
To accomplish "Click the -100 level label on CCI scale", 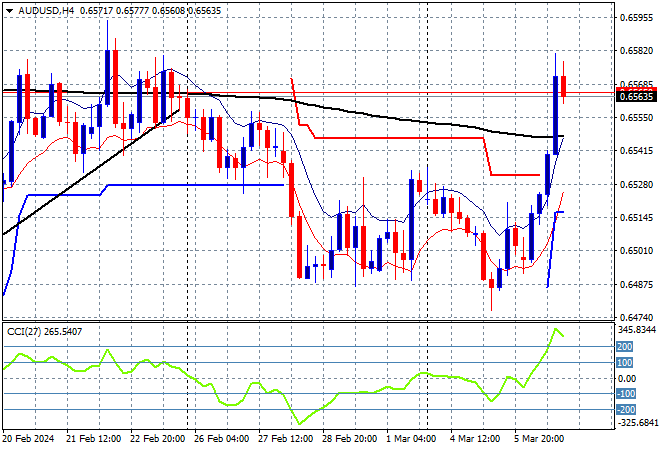I will pyautogui.click(x=625, y=394).
